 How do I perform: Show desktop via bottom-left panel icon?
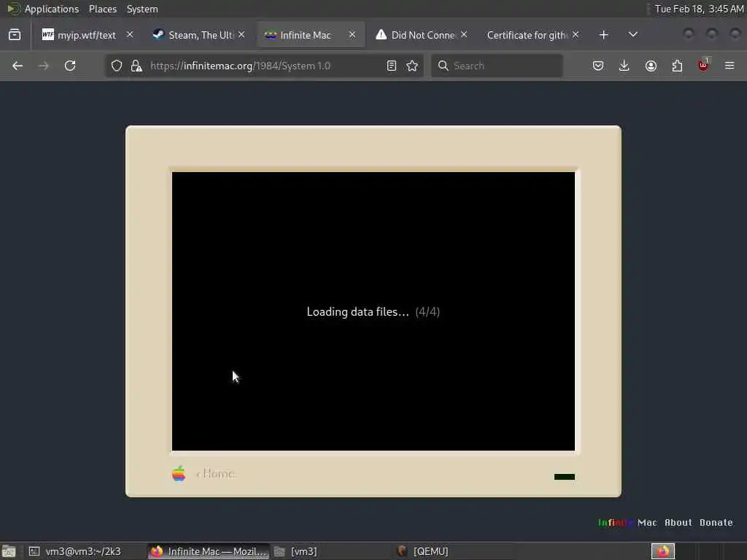point(9,551)
